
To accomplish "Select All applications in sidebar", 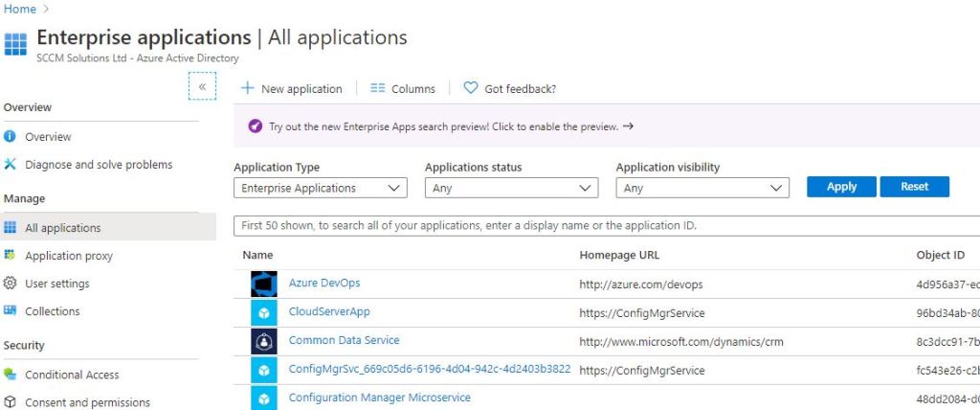I will coord(62,228).
